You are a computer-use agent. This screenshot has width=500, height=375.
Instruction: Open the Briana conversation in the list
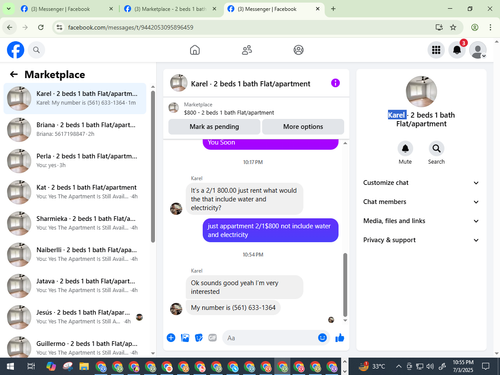pos(75,129)
